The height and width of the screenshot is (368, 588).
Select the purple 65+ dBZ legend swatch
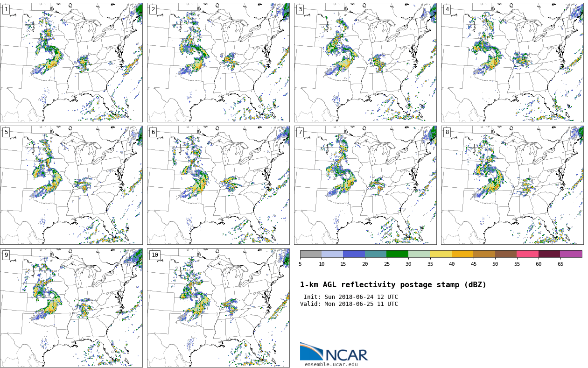point(571,255)
